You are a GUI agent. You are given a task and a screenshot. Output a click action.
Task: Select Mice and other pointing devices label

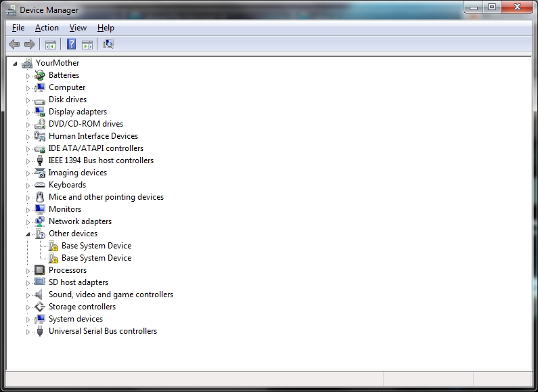pyautogui.click(x=106, y=197)
